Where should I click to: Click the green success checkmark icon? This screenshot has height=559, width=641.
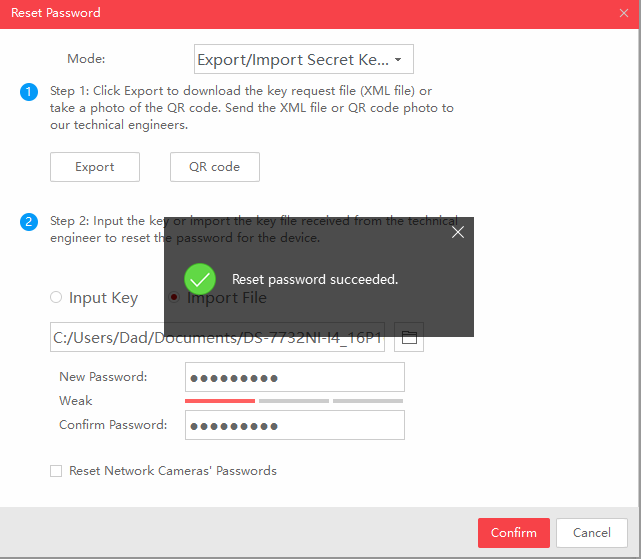pos(201,279)
